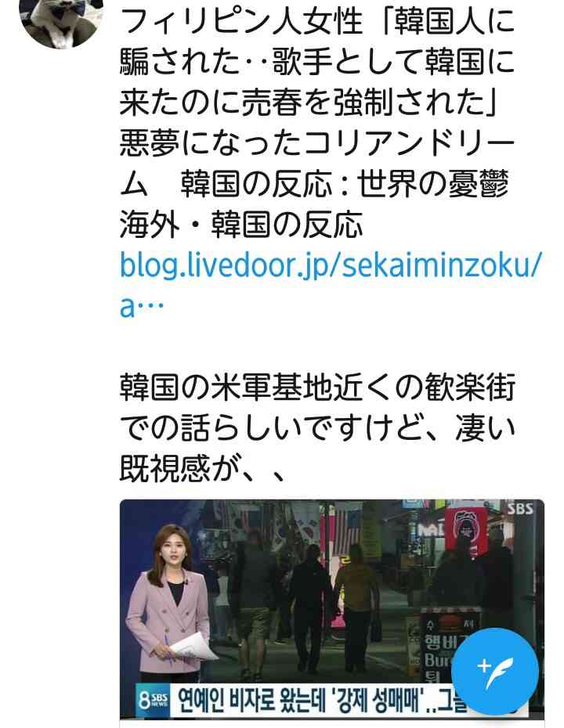Tap the line '来たのに売春を強制された」'
Viewport: 564px width, 728px height.
tap(309, 103)
